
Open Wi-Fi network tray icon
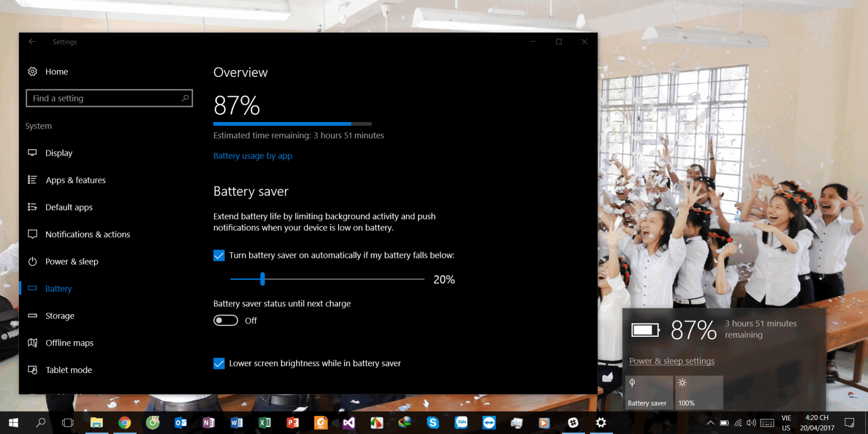pyautogui.click(x=738, y=423)
